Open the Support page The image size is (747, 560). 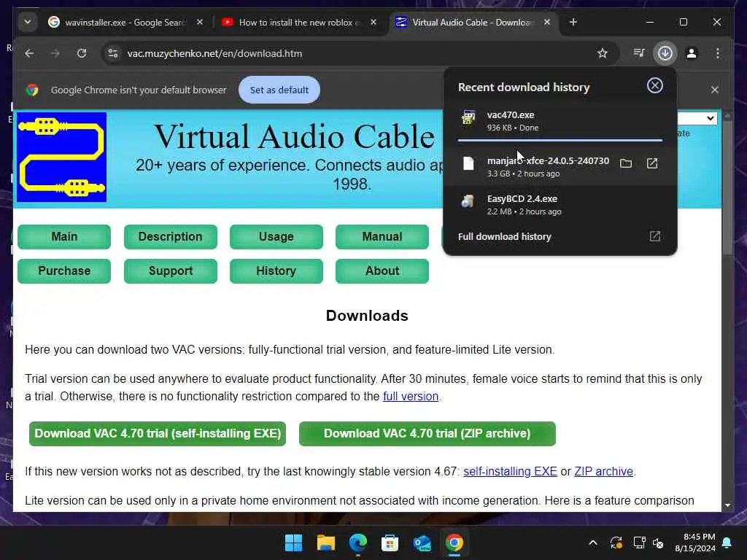point(170,271)
